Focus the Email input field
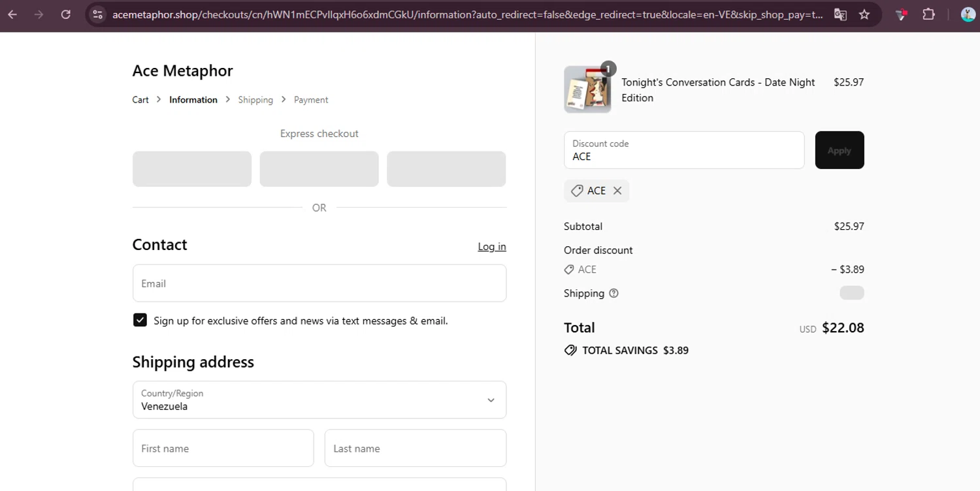 click(x=319, y=283)
